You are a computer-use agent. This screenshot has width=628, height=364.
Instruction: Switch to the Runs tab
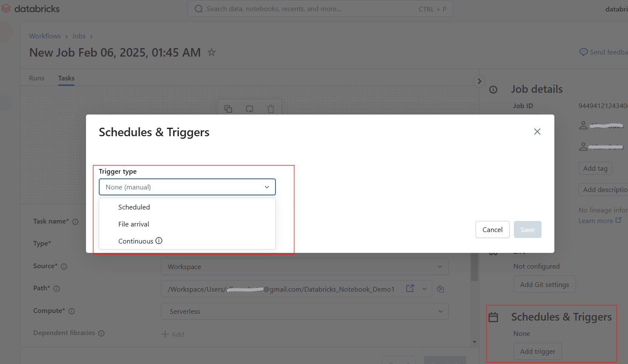[37, 78]
